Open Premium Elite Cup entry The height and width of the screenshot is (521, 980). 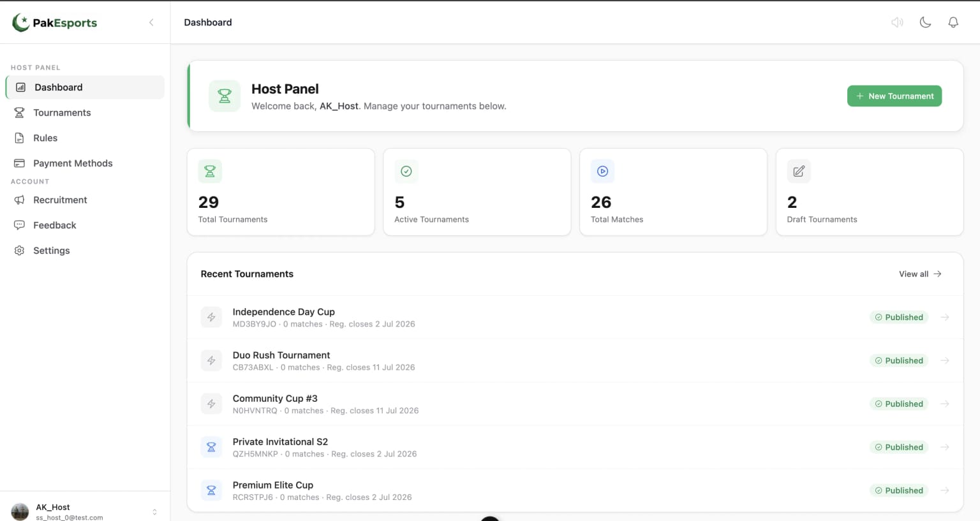pyautogui.click(x=575, y=490)
